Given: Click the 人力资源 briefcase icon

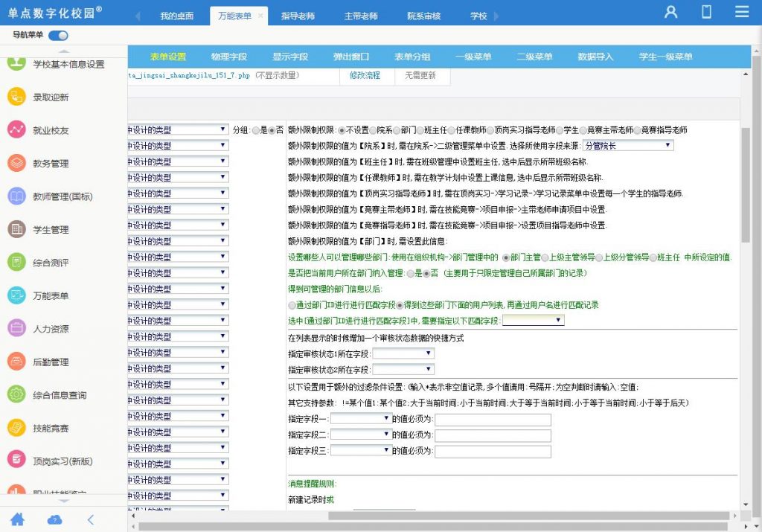Looking at the screenshot, I should pyautogui.click(x=16, y=328).
